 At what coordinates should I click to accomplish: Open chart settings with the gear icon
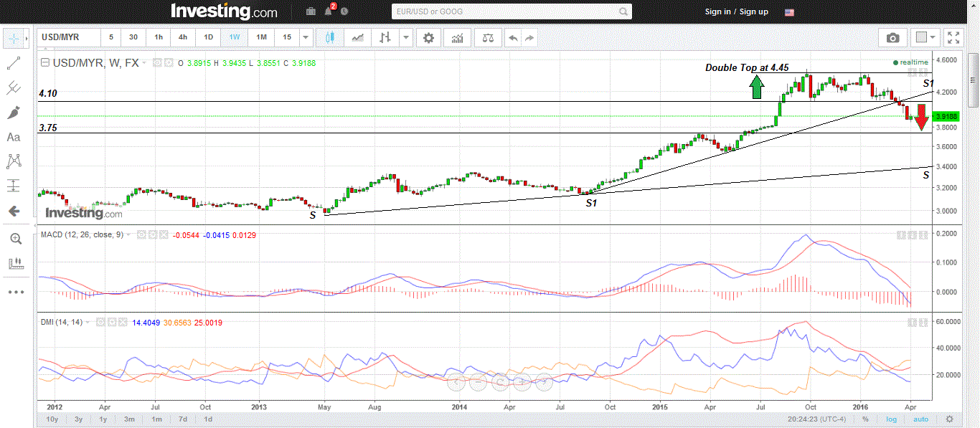click(x=428, y=37)
